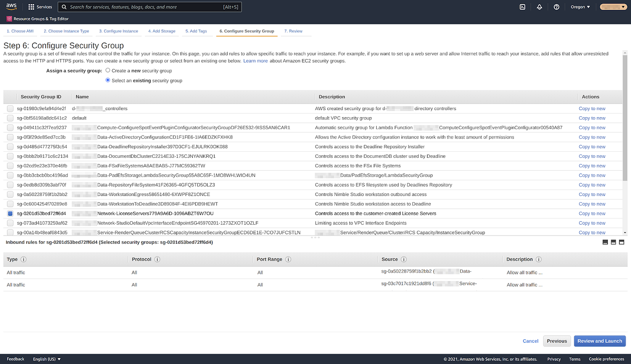The width and height of the screenshot is (631, 364).
Task: Click the Type column info icon
Action: (x=23, y=259)
